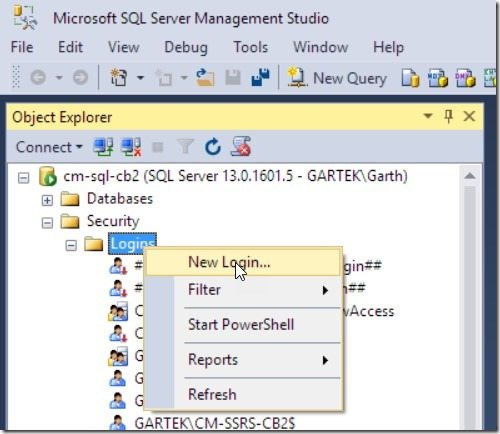Screen dimensions: 500x434
Task: Click the navigate back arrow icon
Action: [38, 78]
